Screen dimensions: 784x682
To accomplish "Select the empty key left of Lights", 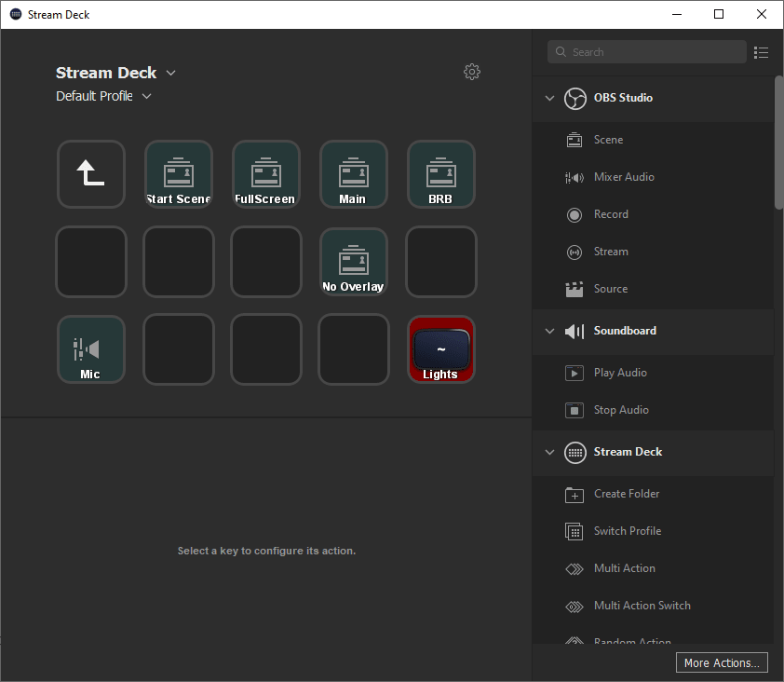I will click(x=354, y=348).
